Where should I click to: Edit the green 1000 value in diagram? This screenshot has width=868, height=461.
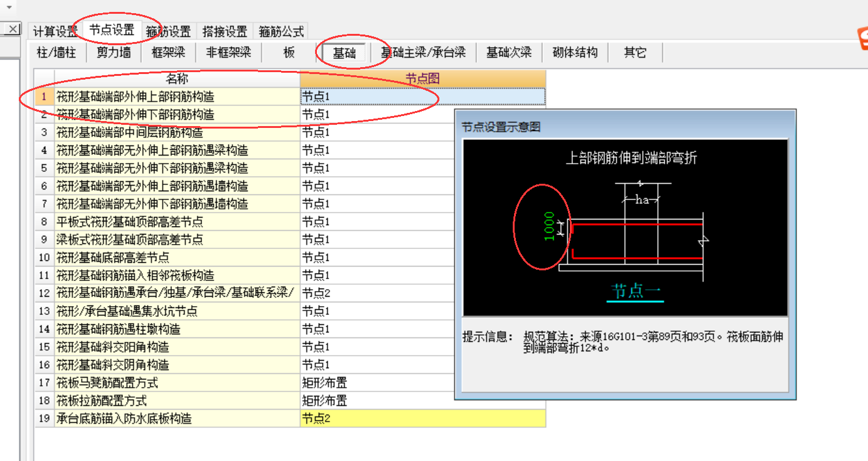coord(549,226)
